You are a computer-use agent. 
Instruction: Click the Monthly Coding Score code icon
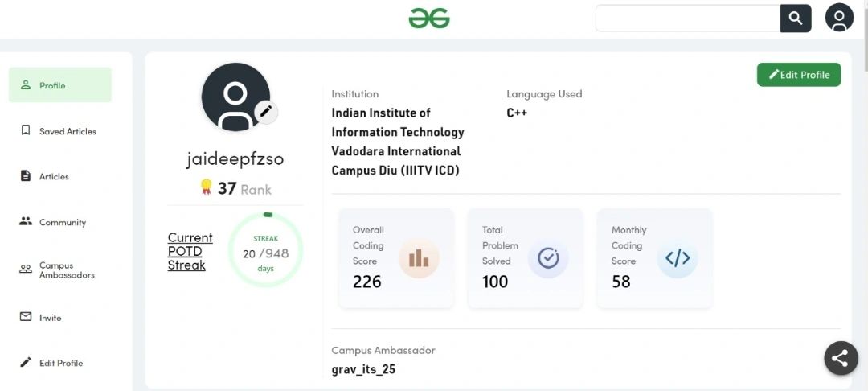click(x=677, y=258)
